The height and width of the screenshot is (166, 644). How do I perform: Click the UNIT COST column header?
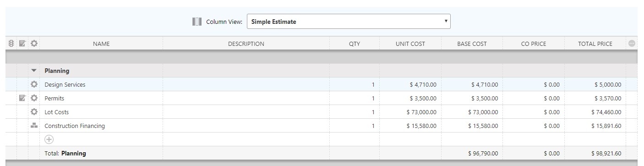click(410, 44)
